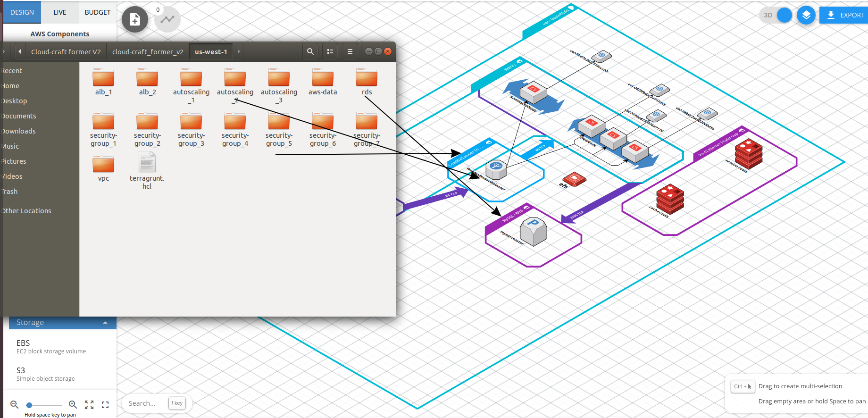Select the session-redis node in diagram
This screenshot has width=868, height=418.
749,154
